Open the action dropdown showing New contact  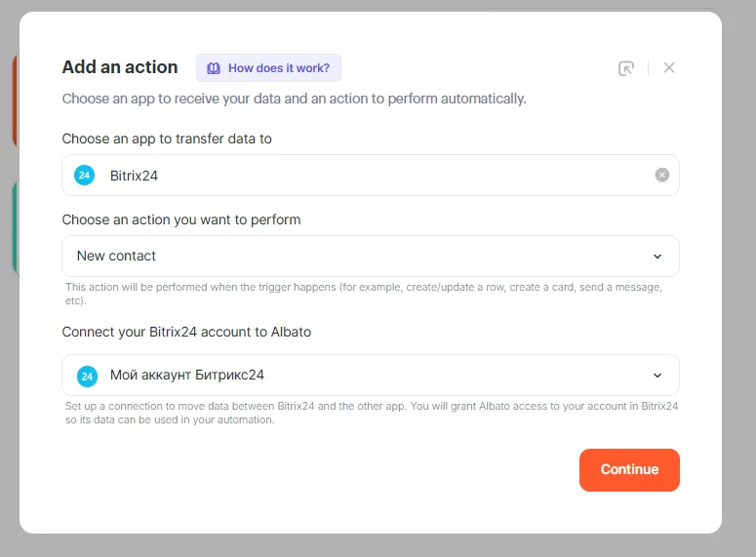point(361,257)
